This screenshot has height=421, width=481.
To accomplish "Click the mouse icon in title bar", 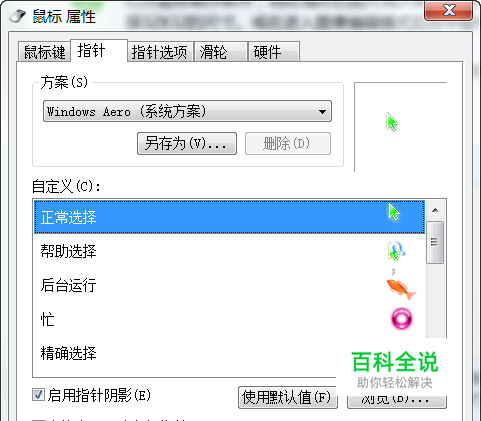I will [18, 16].
